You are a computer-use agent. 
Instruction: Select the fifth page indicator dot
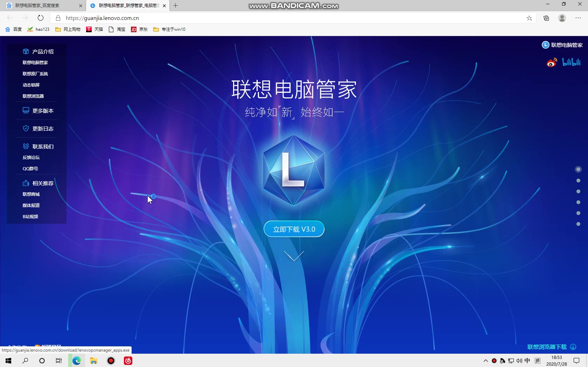(x=578, y=213)
